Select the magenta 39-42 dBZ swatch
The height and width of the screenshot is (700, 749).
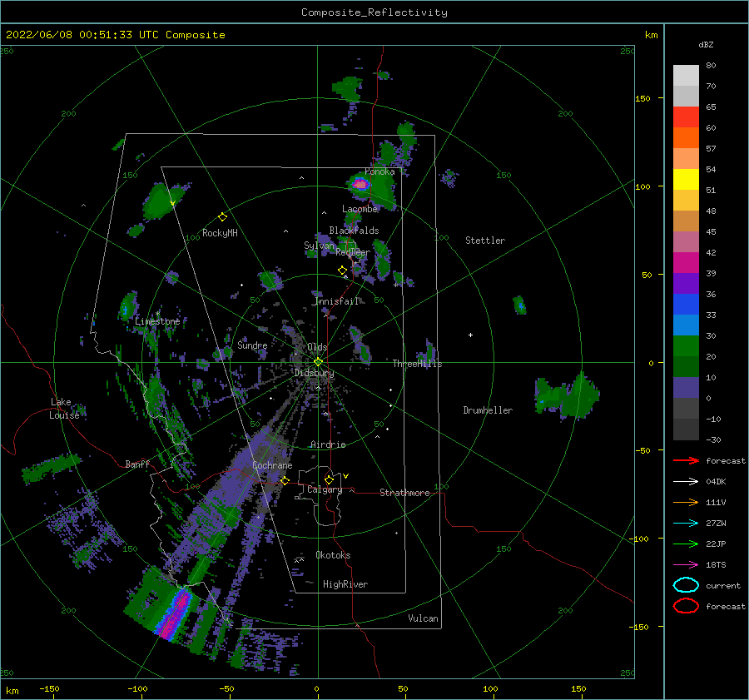[x=686, y=262]
